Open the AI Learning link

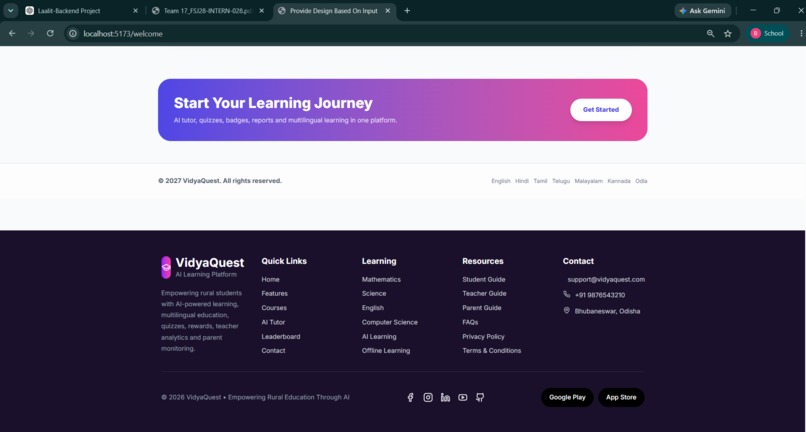click(379, 336)
